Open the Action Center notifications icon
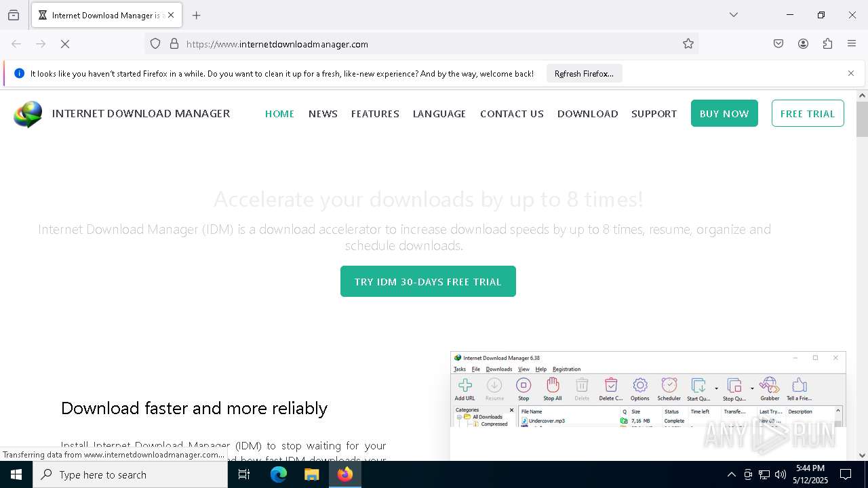The width and height of the screenshot is (868, 488). [846, 474]
